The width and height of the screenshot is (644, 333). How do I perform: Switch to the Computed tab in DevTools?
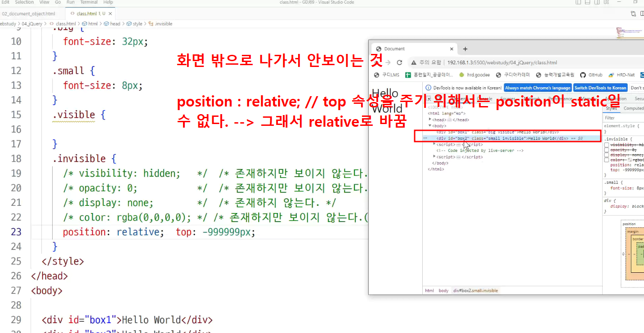[633, 108]
